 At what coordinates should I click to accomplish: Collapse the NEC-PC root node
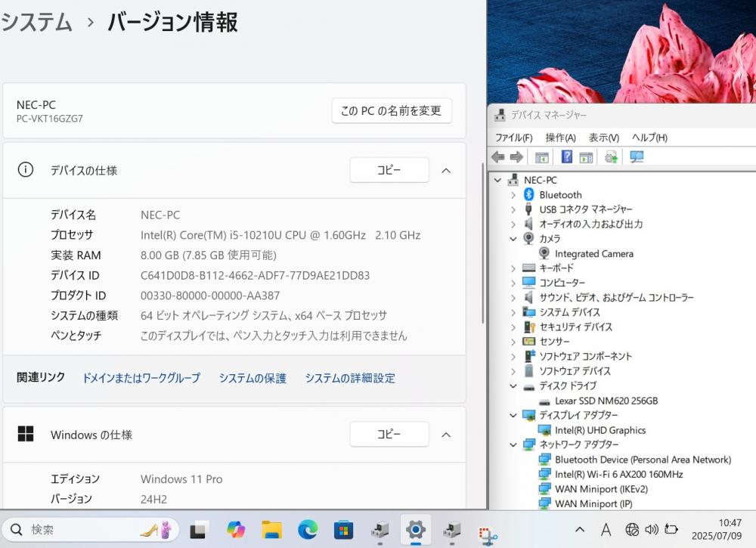497,180
